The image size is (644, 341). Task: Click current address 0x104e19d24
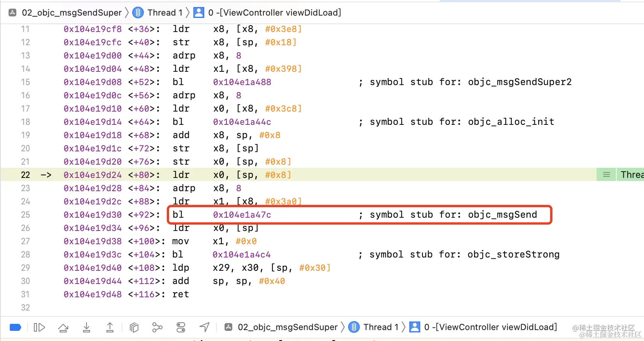pos(93,175)
